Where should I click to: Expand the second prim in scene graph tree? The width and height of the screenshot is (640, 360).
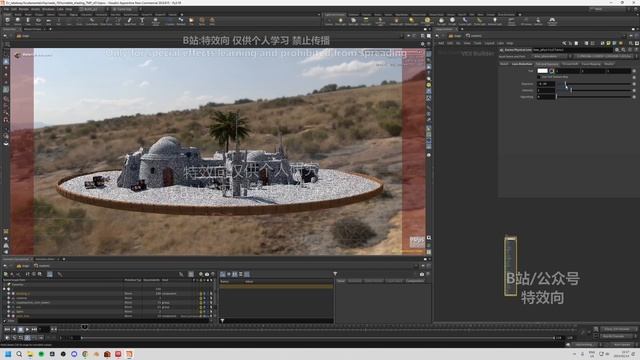pyautogui.click(x=9, y=298)
